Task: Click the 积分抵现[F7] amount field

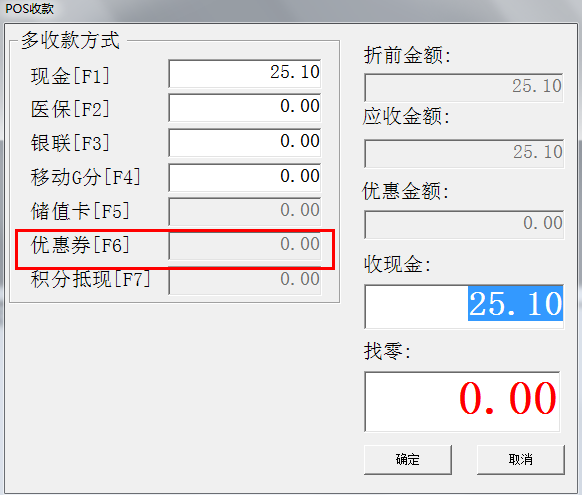Action: pos(245,281)
